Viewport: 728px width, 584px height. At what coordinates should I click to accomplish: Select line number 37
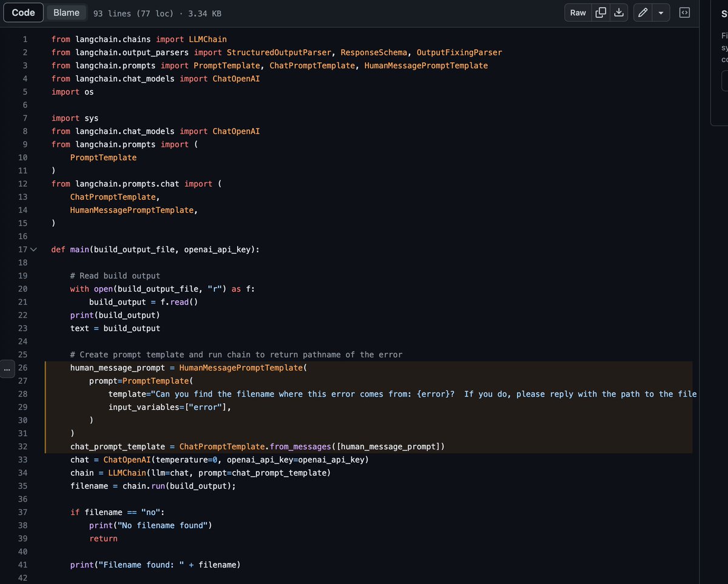(23, 512)
